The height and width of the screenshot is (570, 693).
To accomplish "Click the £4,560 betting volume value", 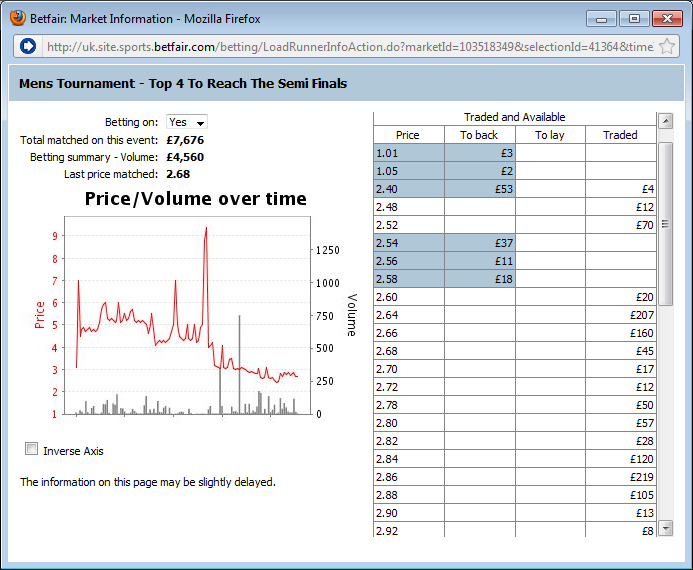I will [185, 157].
